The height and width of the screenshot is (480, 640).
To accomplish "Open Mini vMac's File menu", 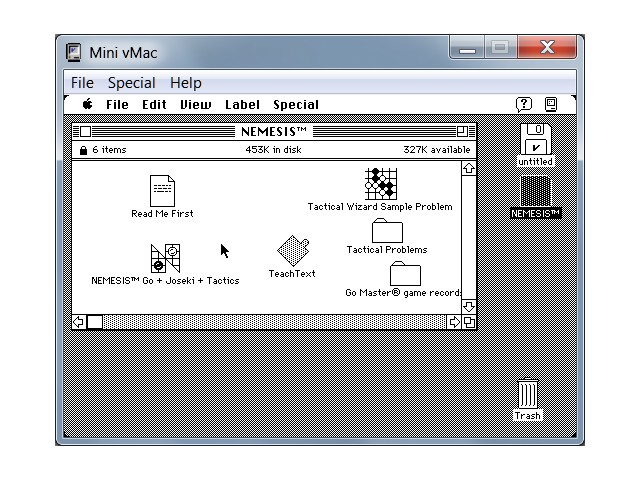I will click(82, 83).
